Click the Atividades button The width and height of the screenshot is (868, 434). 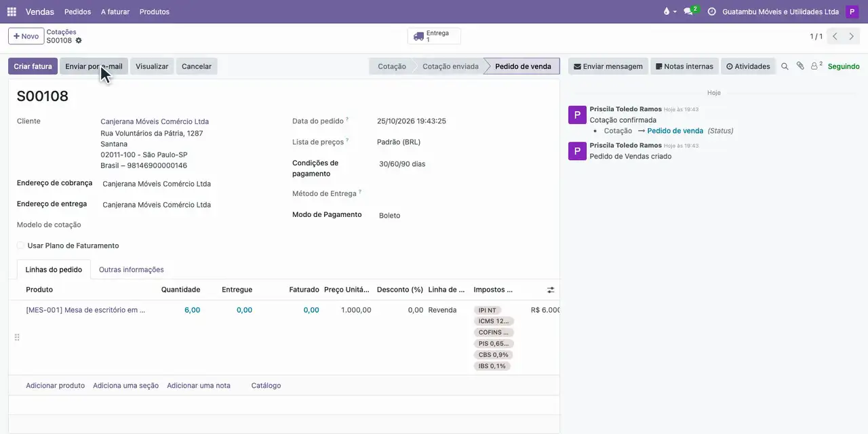pyautogui.click(x=748, y=66)
